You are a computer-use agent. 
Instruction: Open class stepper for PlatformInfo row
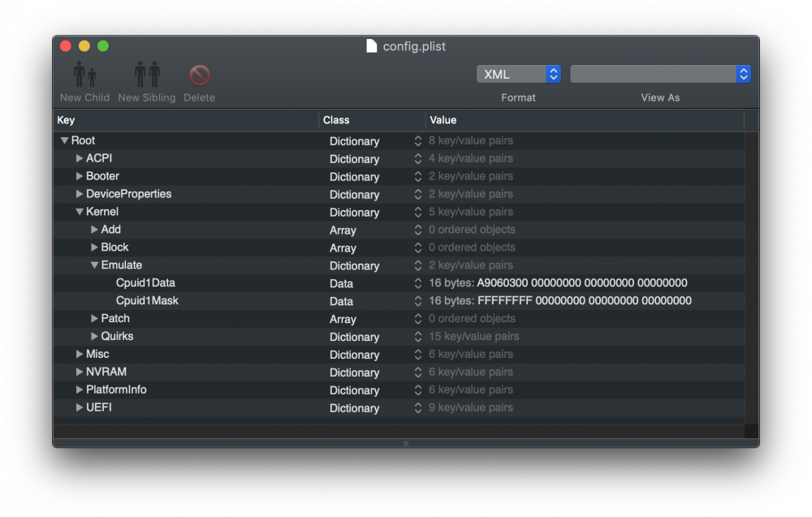click(418, 390)
